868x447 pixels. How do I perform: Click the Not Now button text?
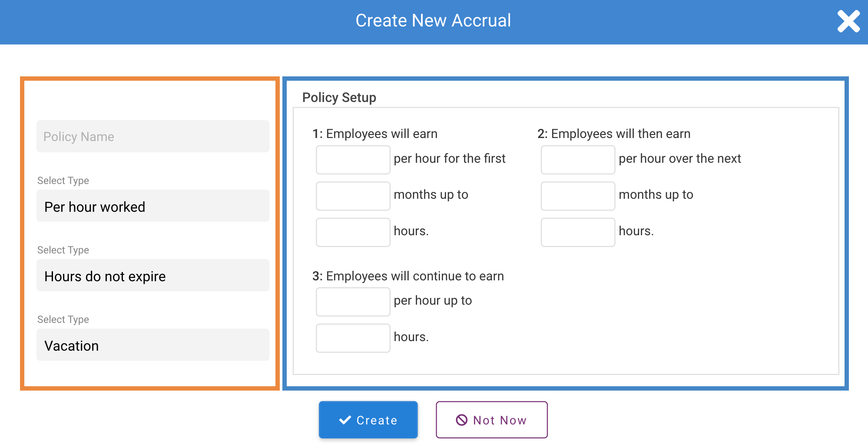pyautogui.click(x=500, y=420)
